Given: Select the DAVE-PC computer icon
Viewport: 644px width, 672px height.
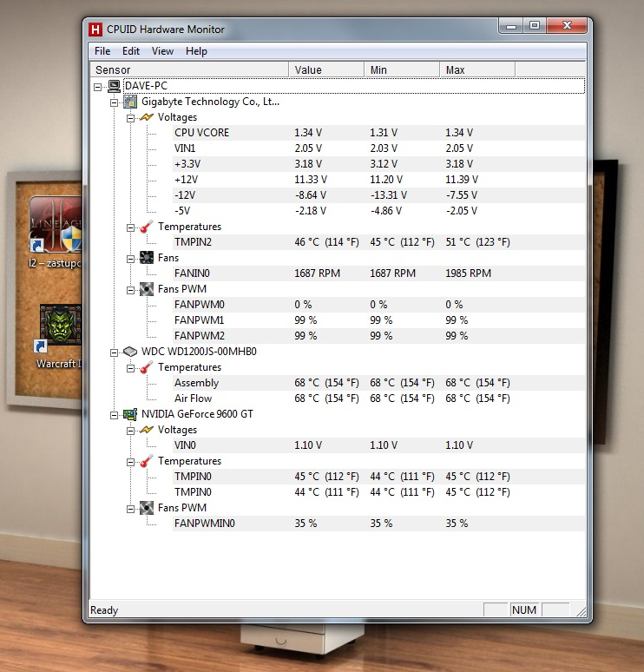Looking at the screenshot, I should [x=114, y=86].
